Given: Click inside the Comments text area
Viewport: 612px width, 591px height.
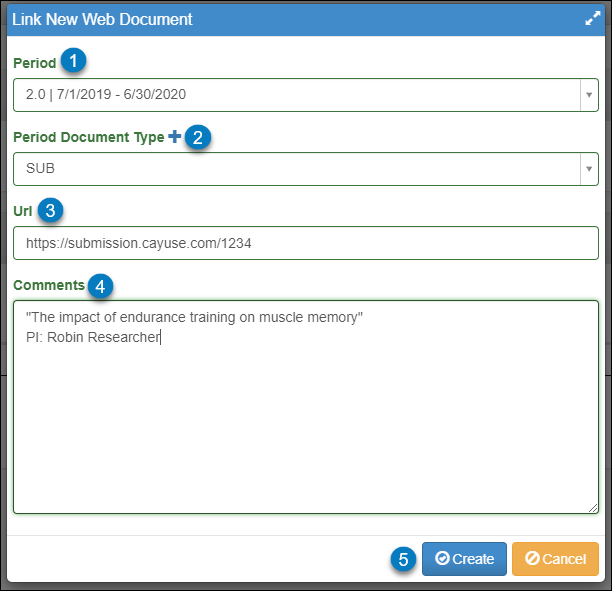Looking at the screenshot, I should (x=306, y=407).
